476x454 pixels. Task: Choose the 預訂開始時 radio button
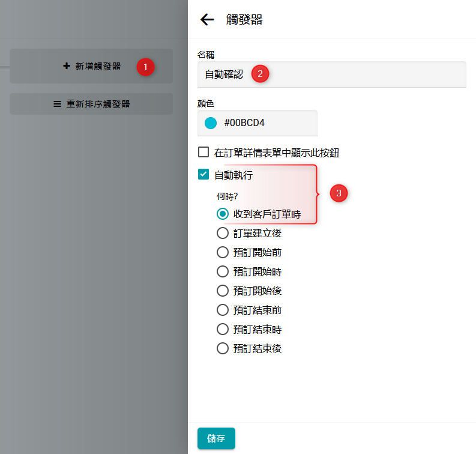click(223, 271)
